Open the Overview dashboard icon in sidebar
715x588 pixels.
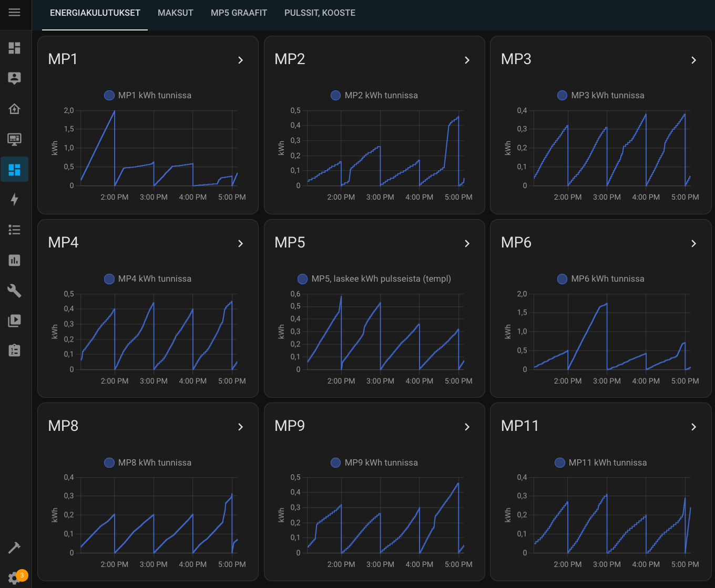pyautogui.click(x=15, y=48)
